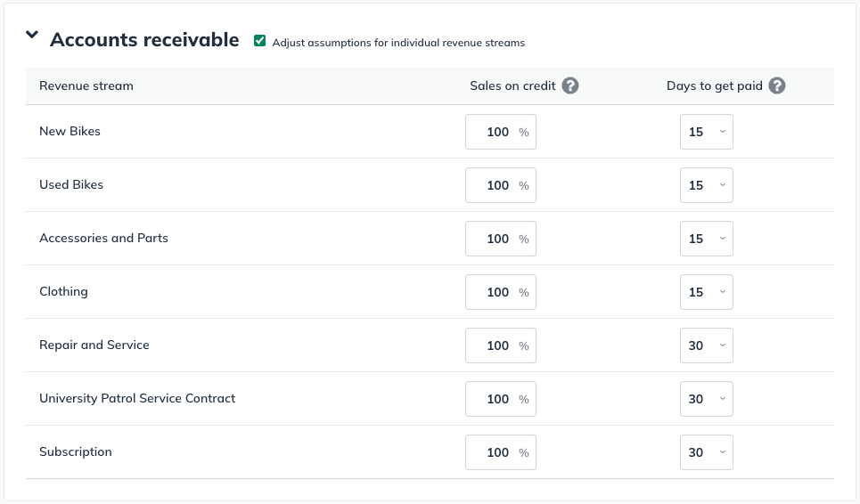The image size is (860, 504).
Task: Open Days to get paid dropdown for New Bikes
Action: pos(706,132)
